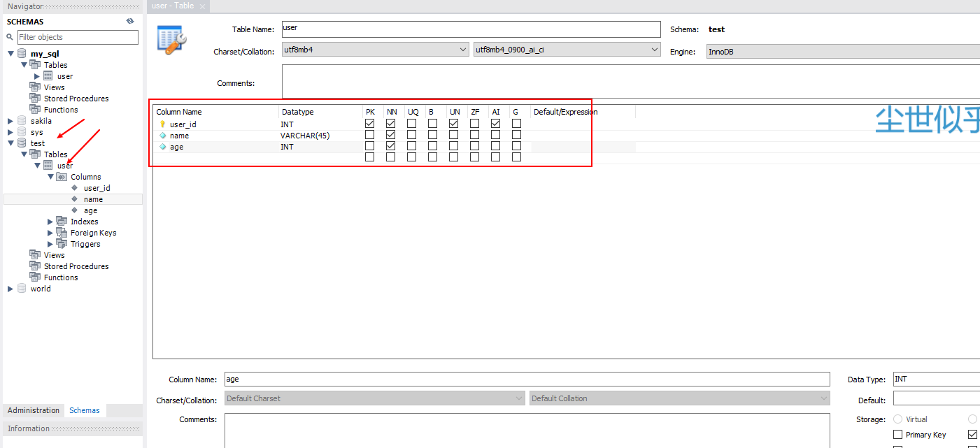
Task: Expand the world schema node
Action: [10, 289]
